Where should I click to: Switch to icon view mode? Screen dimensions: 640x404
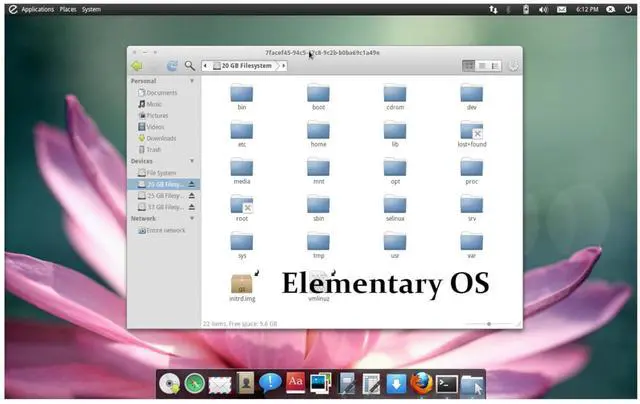point(468,66)
